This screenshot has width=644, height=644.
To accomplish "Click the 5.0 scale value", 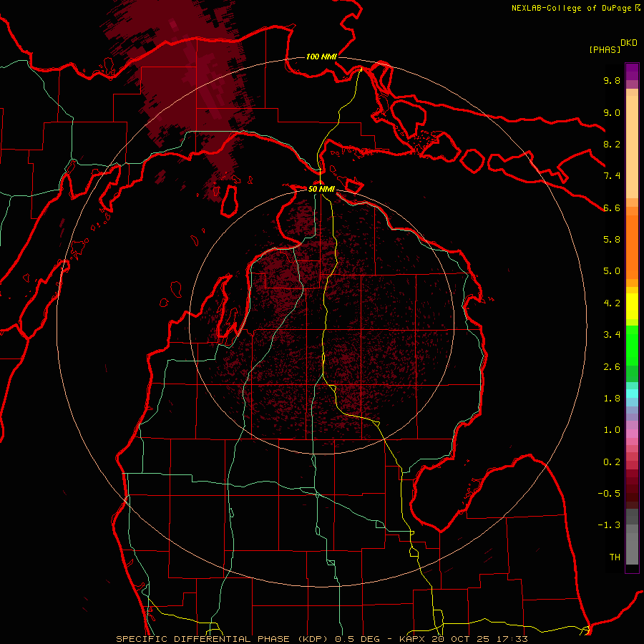I will pyautogui.click(x=612, y=271).
